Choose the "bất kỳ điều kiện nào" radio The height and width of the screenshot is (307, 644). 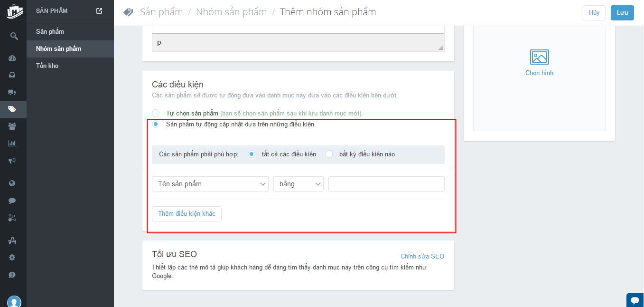[x=329, y=154]
